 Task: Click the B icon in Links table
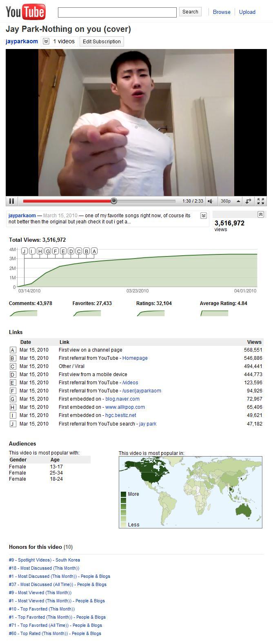pyautogui.click(x=13, y=358)
